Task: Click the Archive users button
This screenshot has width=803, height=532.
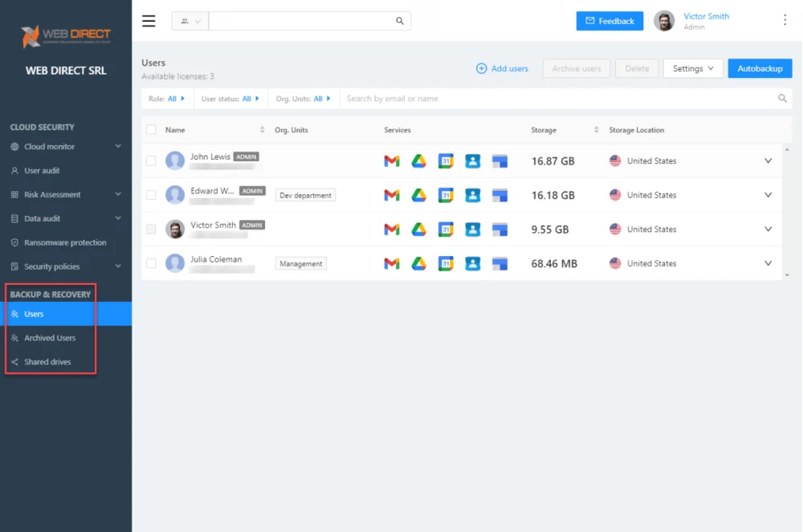Action: point(576,68)
